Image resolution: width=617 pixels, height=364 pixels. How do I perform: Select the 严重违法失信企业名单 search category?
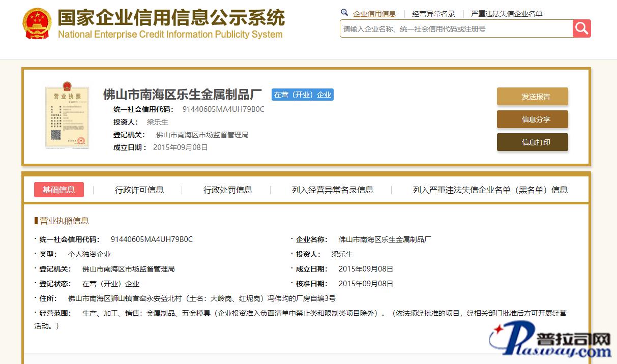pos(507,14)
